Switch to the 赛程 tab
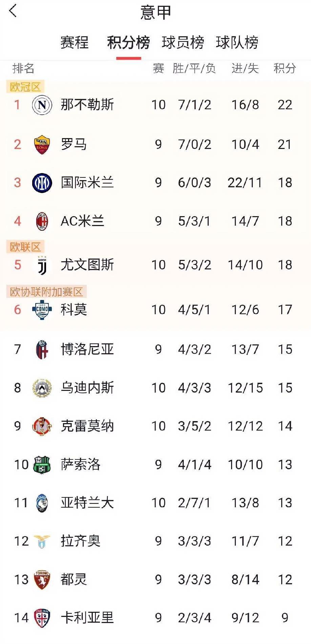311x644 pixels. pos(74,42)
